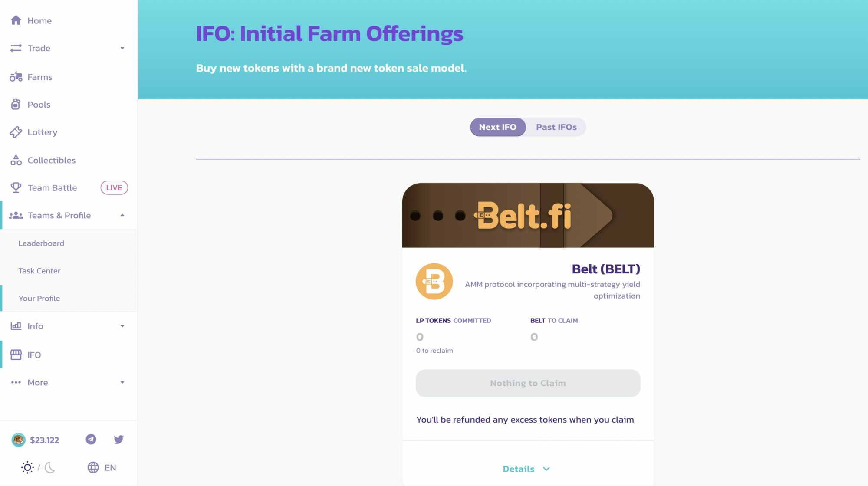Switch to light mode sun icon
Image resolution: width=868 pixels, height=486 pixels.
pos(27,467)
